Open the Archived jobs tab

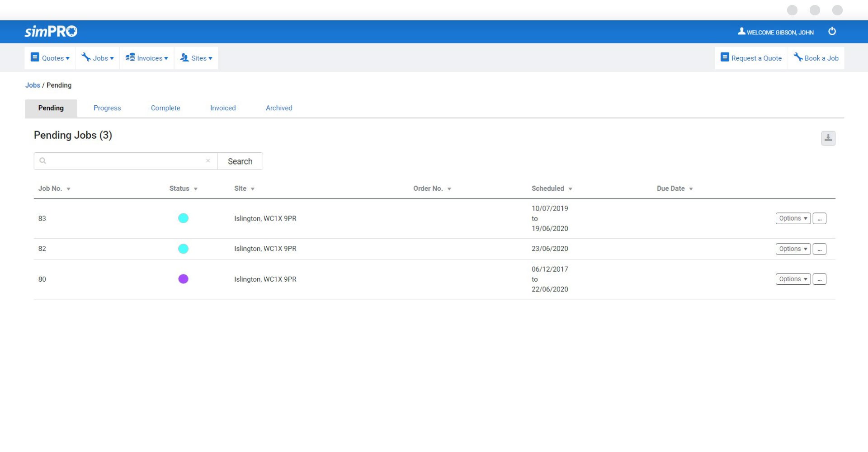tap(278, 108)
